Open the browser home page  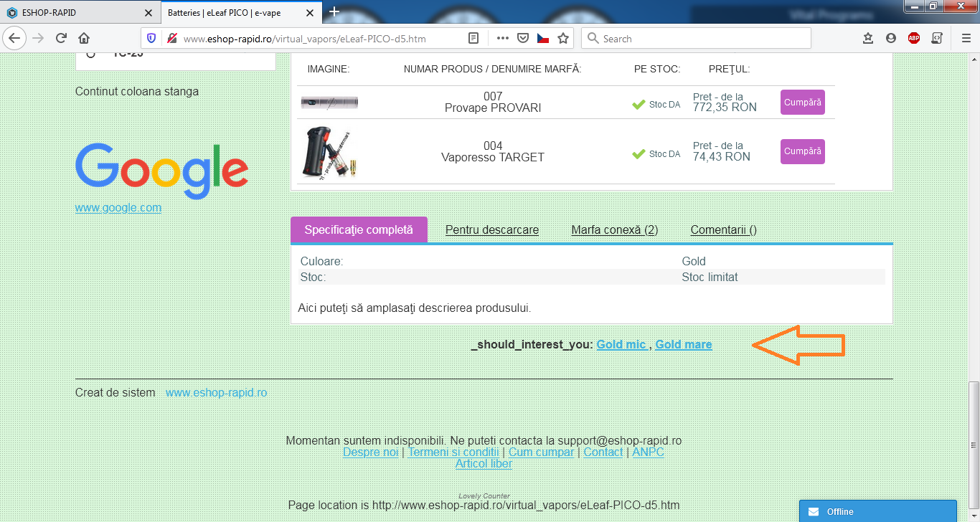pyautogui.click(x=84, y=38)
